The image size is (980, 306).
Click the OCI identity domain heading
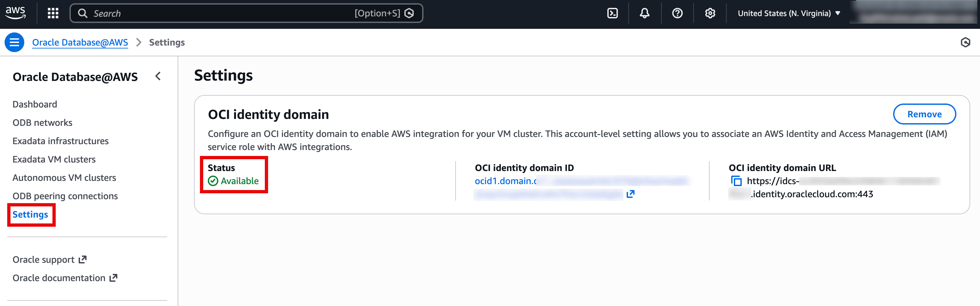point(268,114)
